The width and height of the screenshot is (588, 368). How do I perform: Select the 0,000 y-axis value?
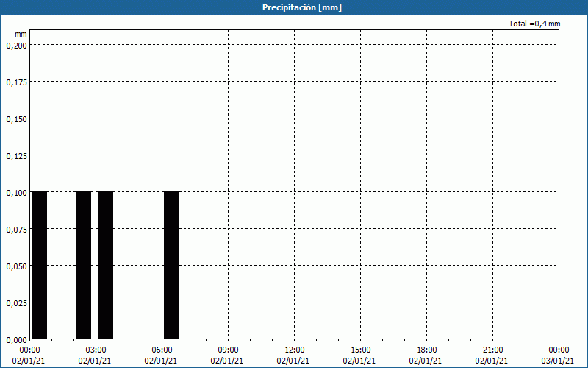16,340
